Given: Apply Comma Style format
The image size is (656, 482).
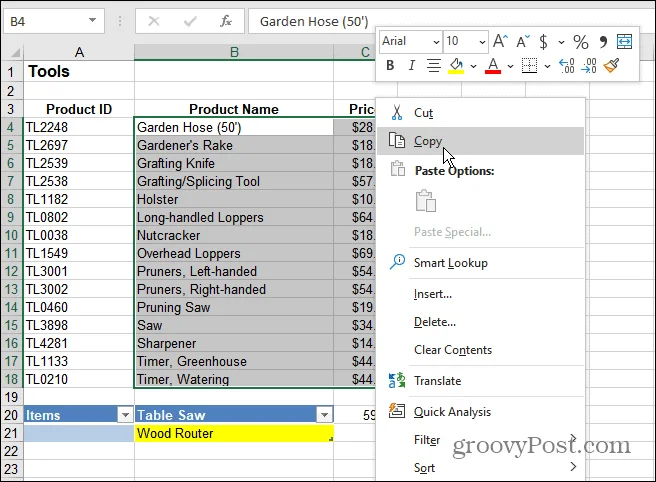Looking at the screenshot, I should tap(603, 41).
